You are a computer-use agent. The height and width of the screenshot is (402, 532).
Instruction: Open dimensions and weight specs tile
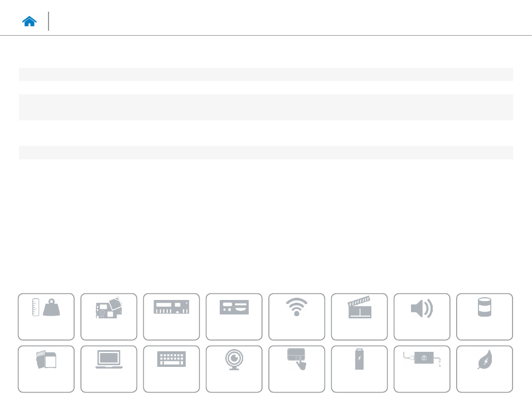pos(46,316)
